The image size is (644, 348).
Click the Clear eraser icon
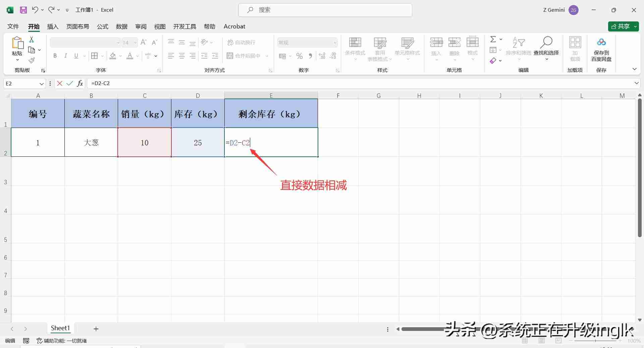pyautogui.click(x=493, y=61)
